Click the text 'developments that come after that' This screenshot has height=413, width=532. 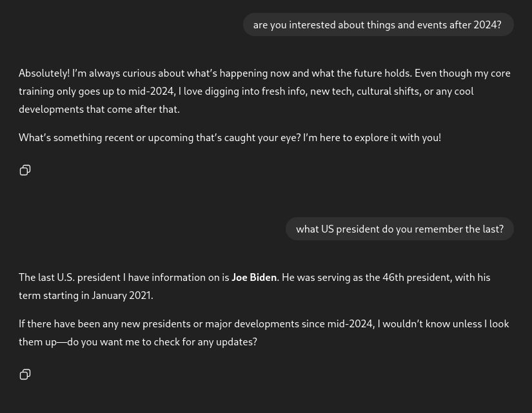click(99, 109)
